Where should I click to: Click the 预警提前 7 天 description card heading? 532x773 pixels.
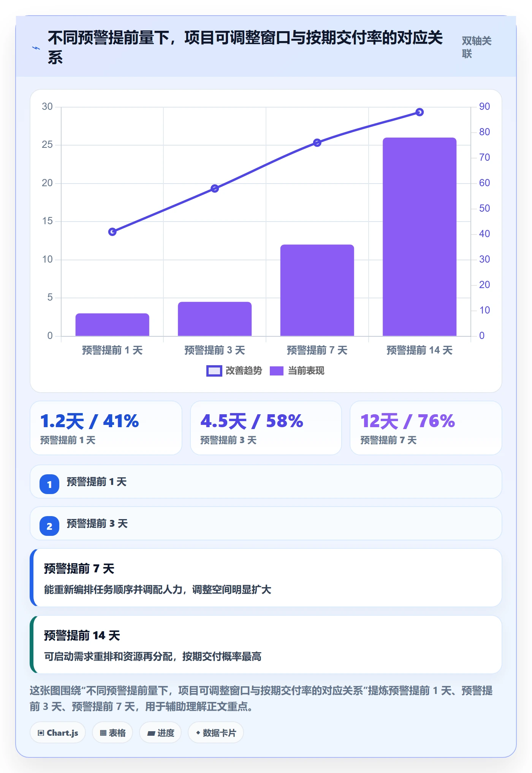pos(79,569)
